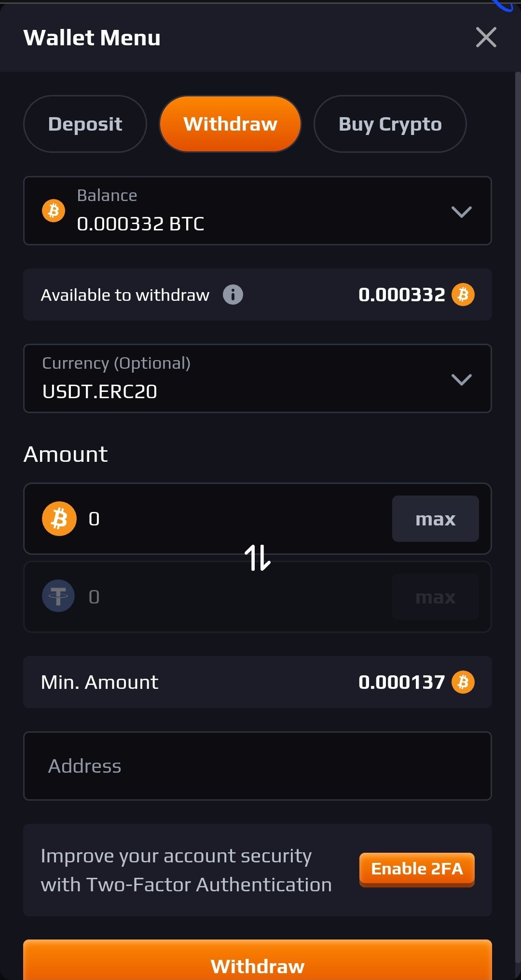Click the info icon beside Available to withdraw
521x980 pixels.
(233, 295)
